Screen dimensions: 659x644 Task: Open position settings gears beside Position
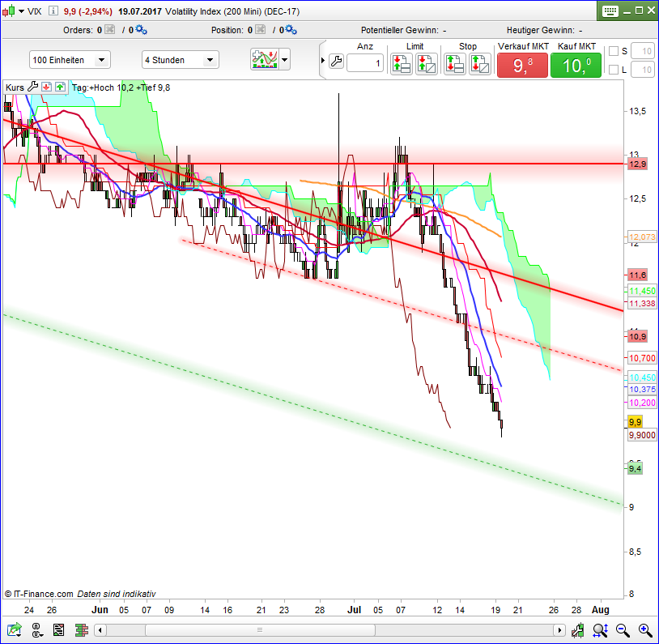291,30
